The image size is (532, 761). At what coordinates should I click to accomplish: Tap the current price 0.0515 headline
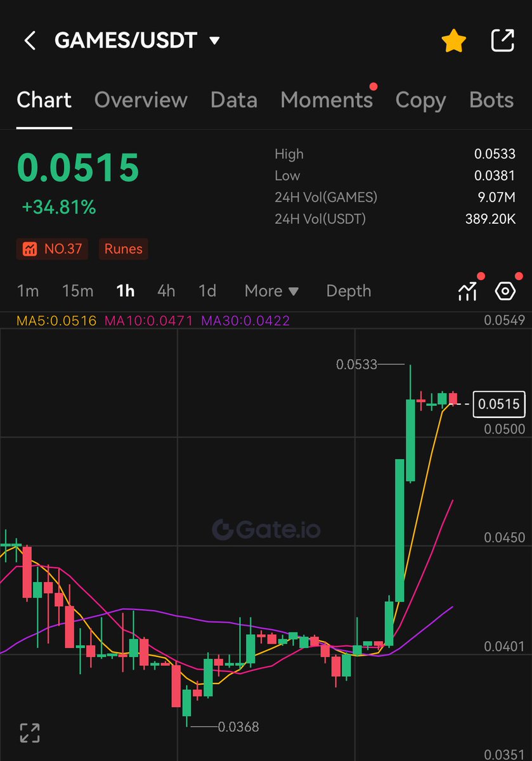click(78, 168)
